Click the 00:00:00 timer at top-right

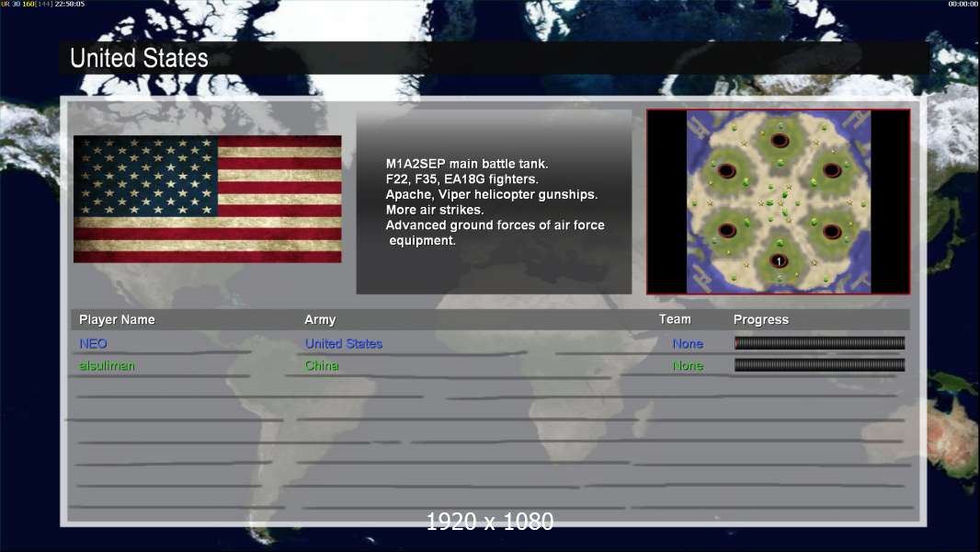[963, 4]
